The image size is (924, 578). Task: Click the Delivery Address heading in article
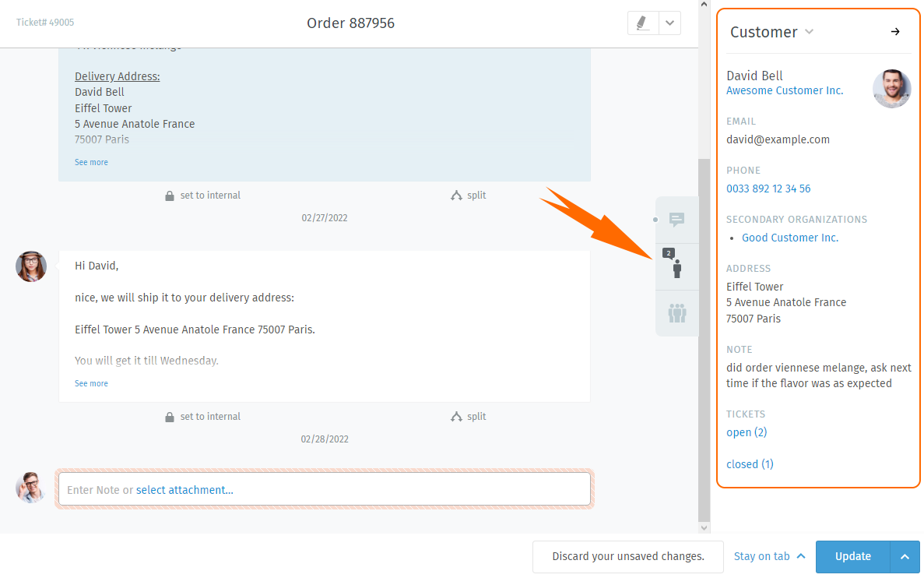pyautogui.click(x=118, y=76)
